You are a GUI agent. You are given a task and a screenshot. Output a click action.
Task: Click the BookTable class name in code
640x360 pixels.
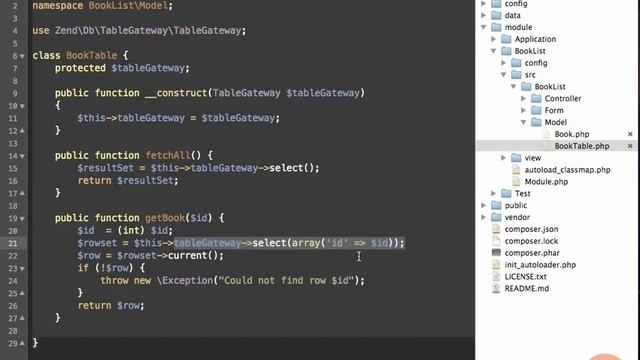(91, 56)
